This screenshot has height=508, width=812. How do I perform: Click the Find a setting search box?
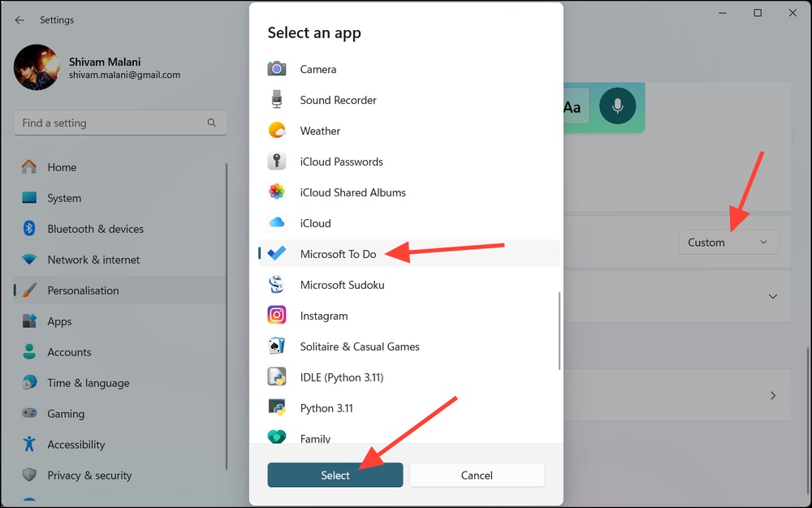[x=120, y=123]
